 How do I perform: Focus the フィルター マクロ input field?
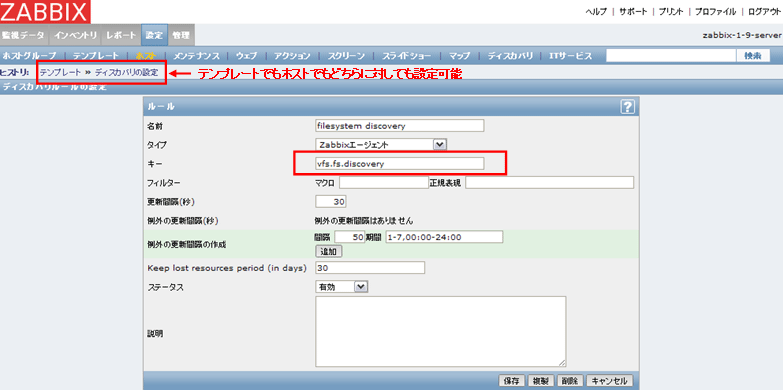[x=384, y=182]
